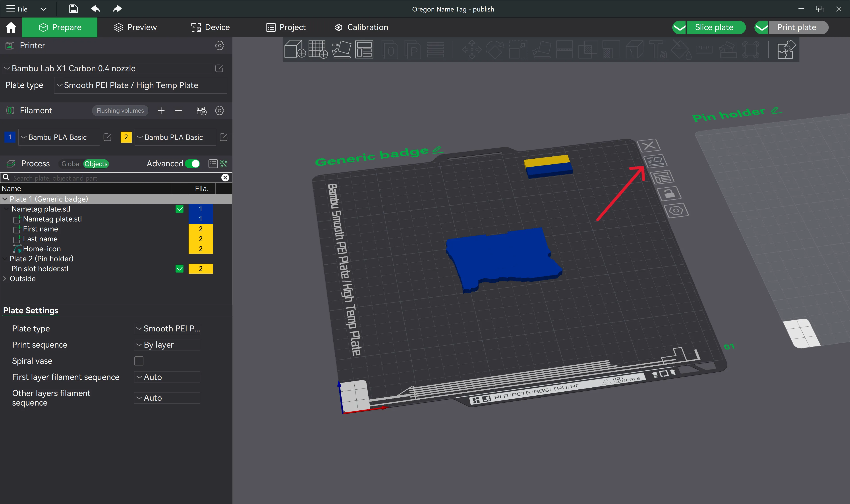Click the Home icon in the top bar
Screen dimensions: 850x504
(x=11, y=27)
